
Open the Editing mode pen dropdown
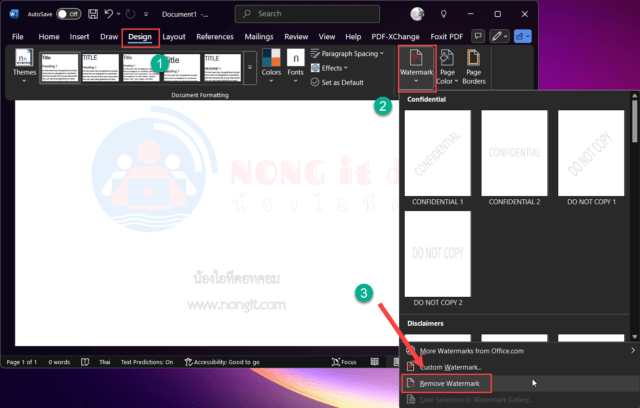tap(499, 36)
